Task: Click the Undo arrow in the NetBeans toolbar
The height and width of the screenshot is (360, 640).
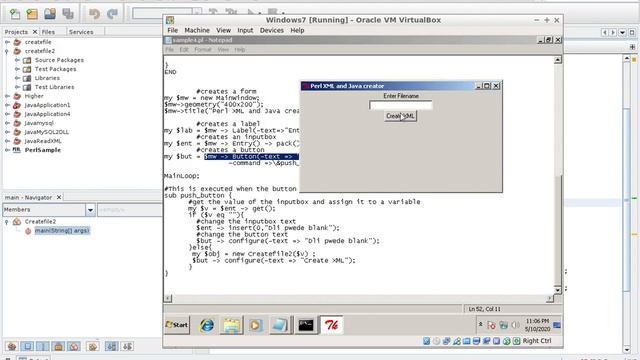Action: 94,14
